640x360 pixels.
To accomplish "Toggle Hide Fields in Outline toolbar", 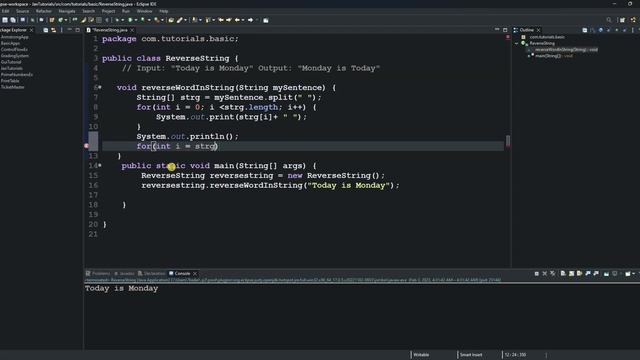I will [x=600, y=30].
